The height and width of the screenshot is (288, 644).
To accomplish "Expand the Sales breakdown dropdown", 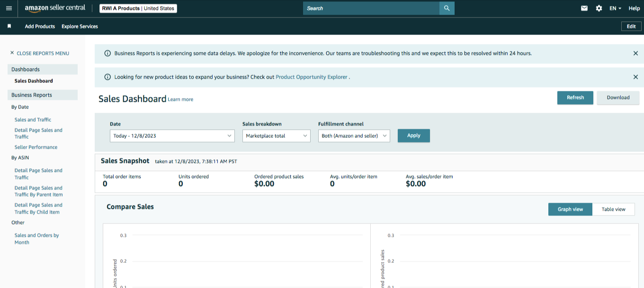I will 277,136.
